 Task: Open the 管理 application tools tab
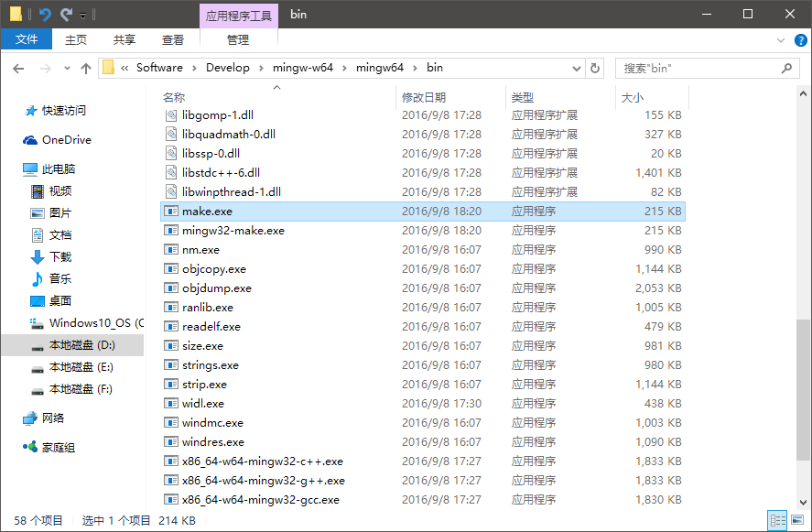[238, 39]
